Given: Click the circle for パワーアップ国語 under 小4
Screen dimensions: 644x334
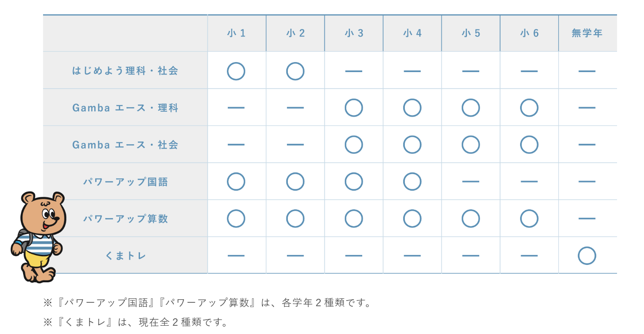Looking at the screenshot, I should point(412,182).
